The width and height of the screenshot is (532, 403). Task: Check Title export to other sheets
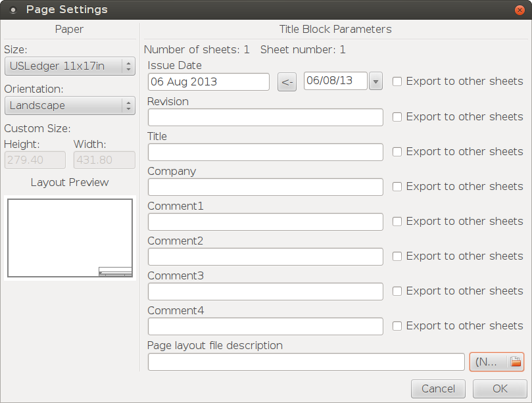click(x=397, y=151)
